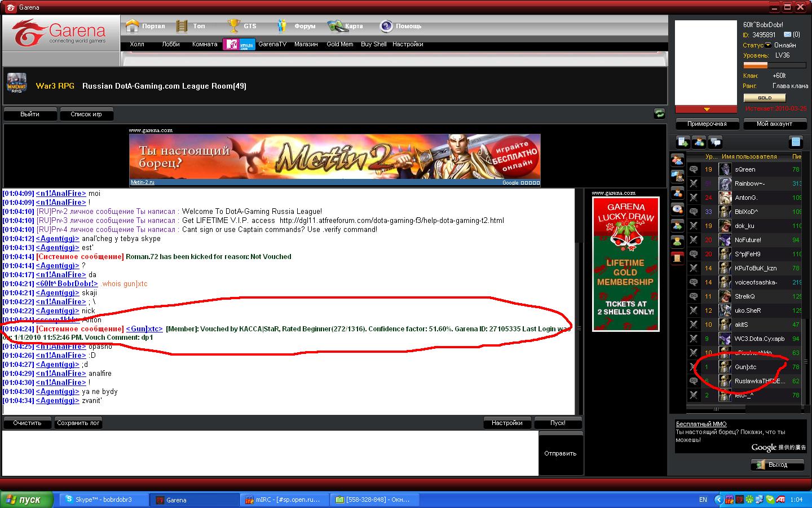This screenshot has height=508, width=812.
Task: Switch to mIRC taskbar button
Action: coord(285,500)
